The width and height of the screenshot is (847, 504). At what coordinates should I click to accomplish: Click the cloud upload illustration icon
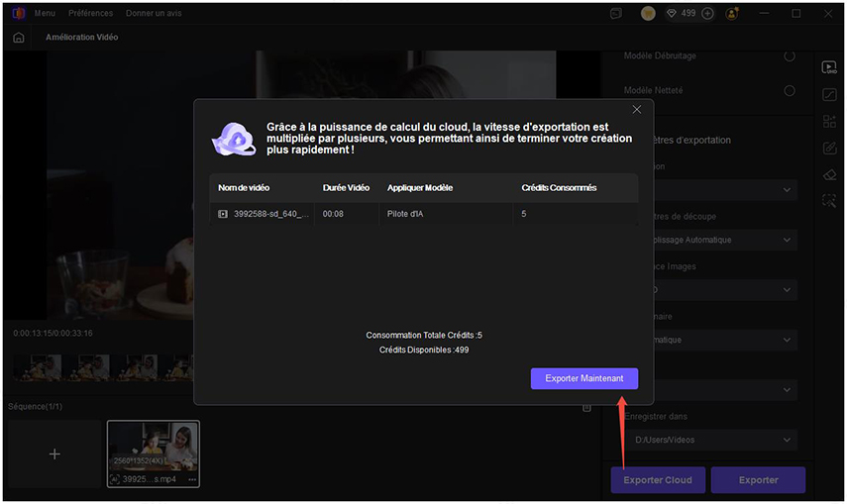coord(234,139)
